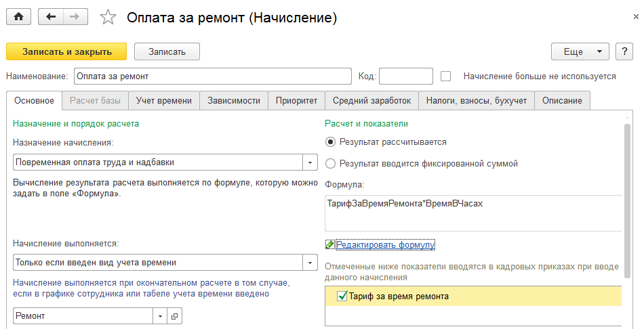
Task: Click the 'Редактировать формулу' link
Action: 385,244
